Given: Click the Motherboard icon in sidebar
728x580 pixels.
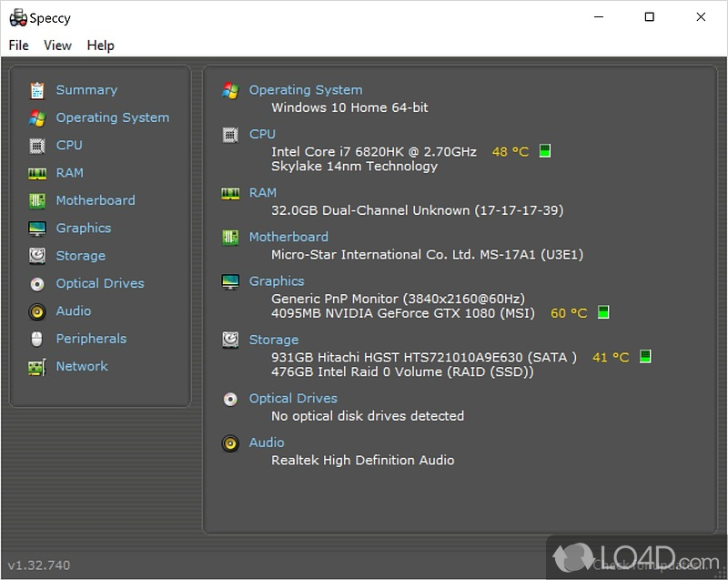Looking at the screenshot, I should 37,201.
